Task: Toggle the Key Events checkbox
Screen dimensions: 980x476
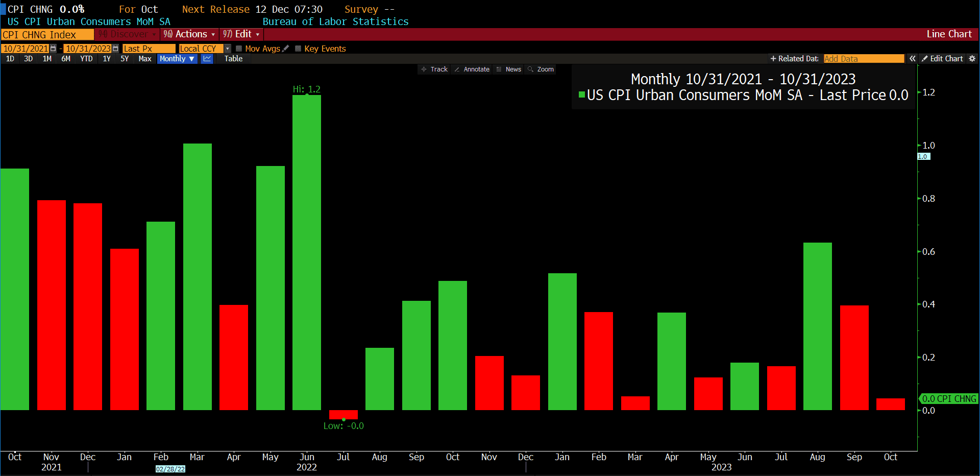Action: [x=298, y=49]
